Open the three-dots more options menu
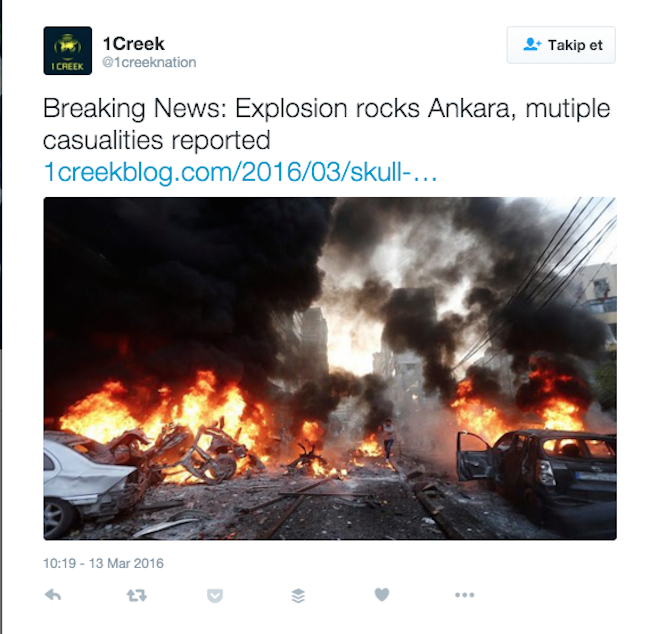 (x=464, y=595)
